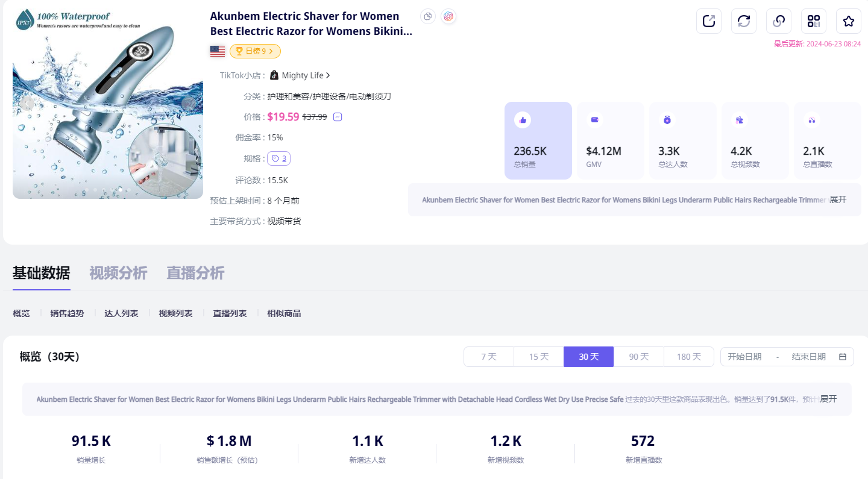Switch range to 90天

pos(638,357)
